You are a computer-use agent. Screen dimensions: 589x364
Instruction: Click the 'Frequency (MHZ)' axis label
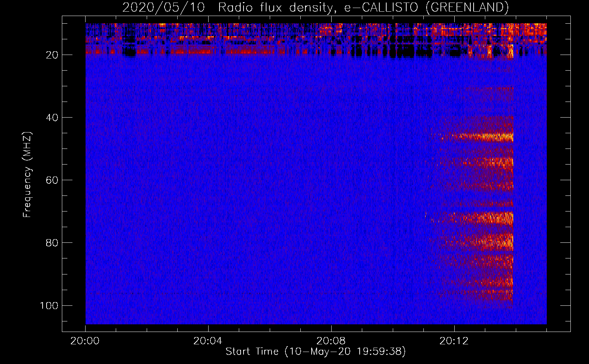pyautogui.click(x=27, y=175)
